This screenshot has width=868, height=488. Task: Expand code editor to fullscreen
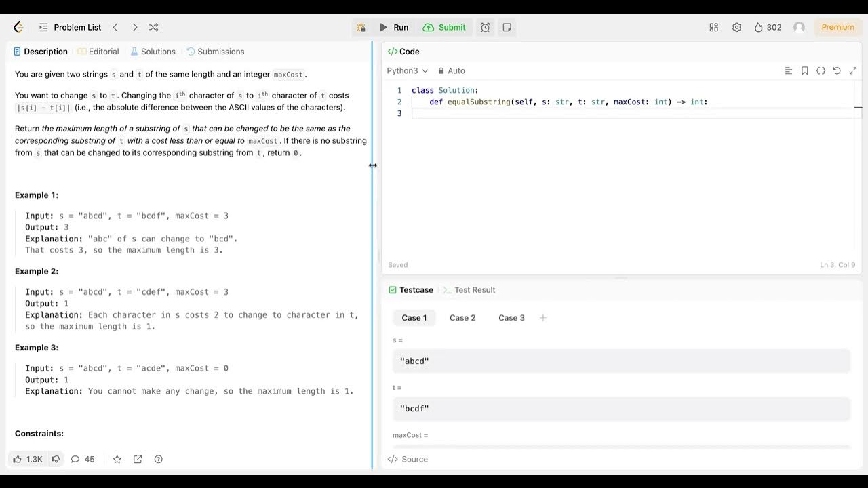tap(853, 70)
